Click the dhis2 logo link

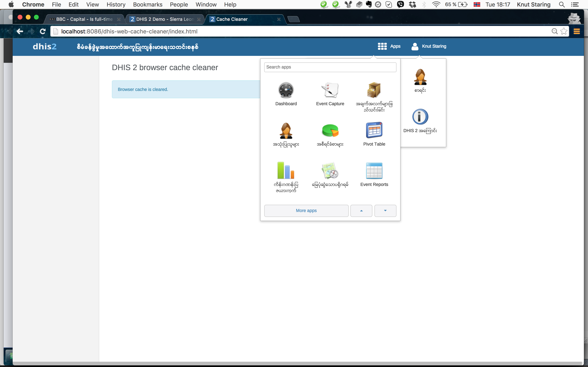coord(45,46)
